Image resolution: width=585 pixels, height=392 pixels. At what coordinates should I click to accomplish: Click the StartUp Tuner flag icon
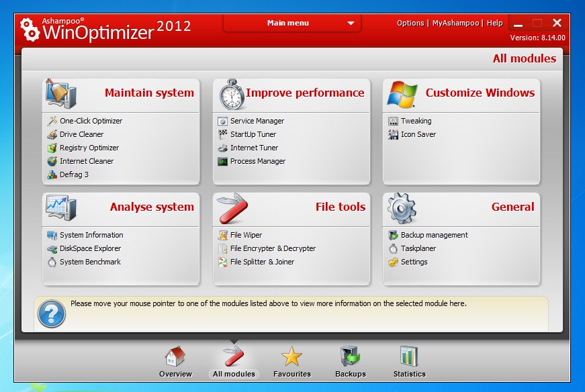(223, 134)
